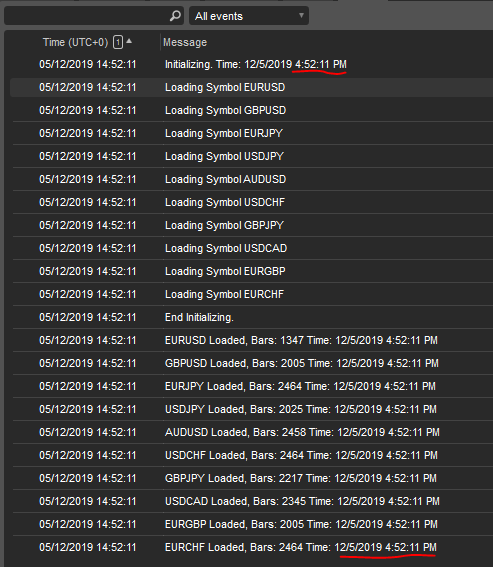This screenshot has height=567, width=493.
Task: Select the Loading Symbol EURJPY row
Action: click(252, 133)
